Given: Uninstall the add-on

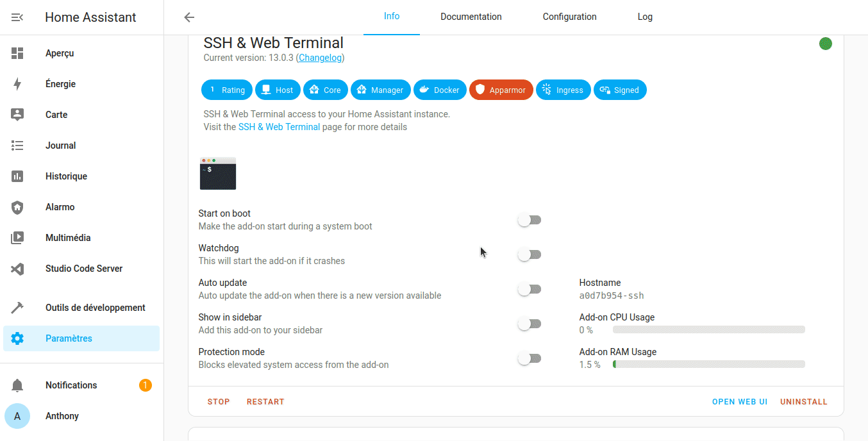Looking at the screenshot, I should [804, 402].
